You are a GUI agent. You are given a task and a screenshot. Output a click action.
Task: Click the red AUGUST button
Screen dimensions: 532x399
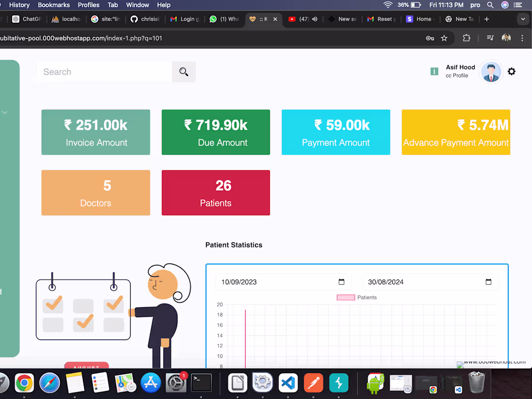tap(87, 367)
